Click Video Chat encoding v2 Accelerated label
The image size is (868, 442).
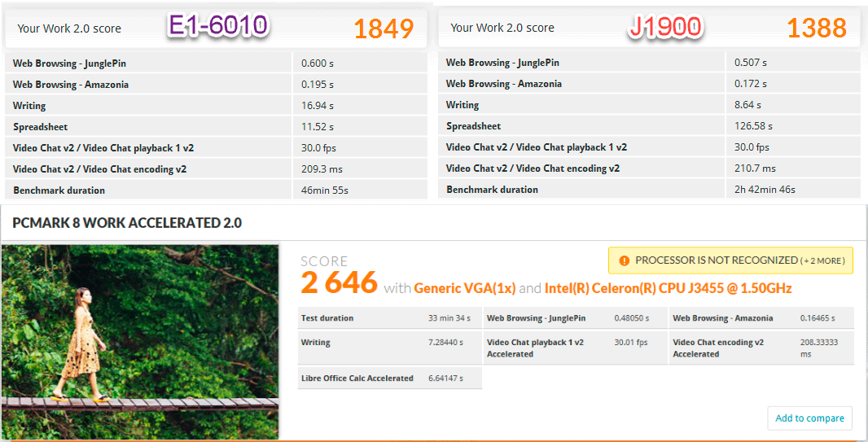(x=718, y=348)
